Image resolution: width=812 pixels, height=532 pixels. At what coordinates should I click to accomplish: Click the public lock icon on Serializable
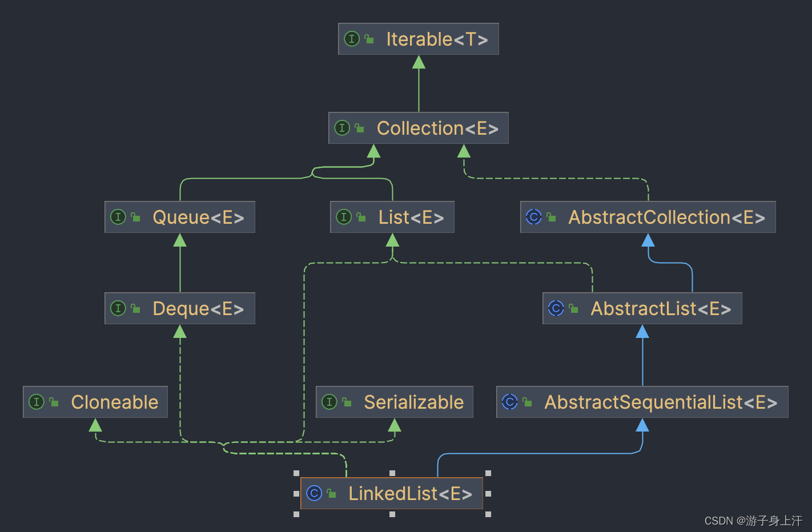[x=347, y=402]
